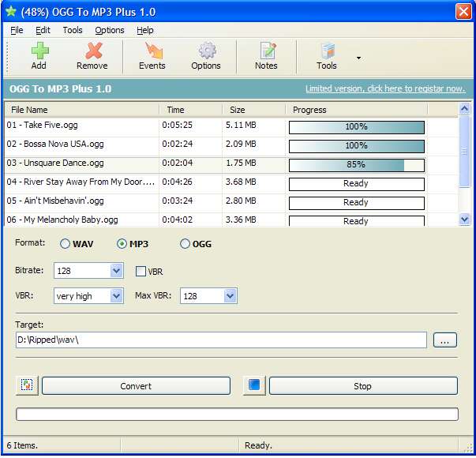Select the row 05 - Ain't Misbehavin'.ogg

click(231, 203)
